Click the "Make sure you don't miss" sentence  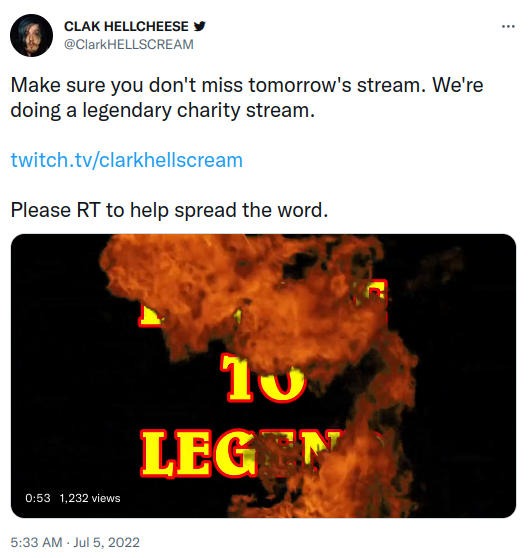point(128,85)
